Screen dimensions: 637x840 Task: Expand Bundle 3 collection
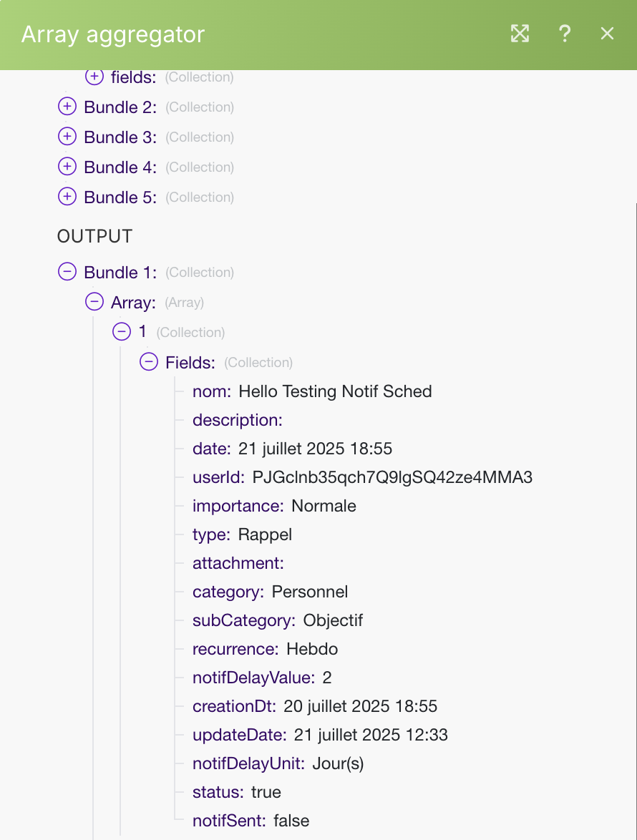(67, 137)
